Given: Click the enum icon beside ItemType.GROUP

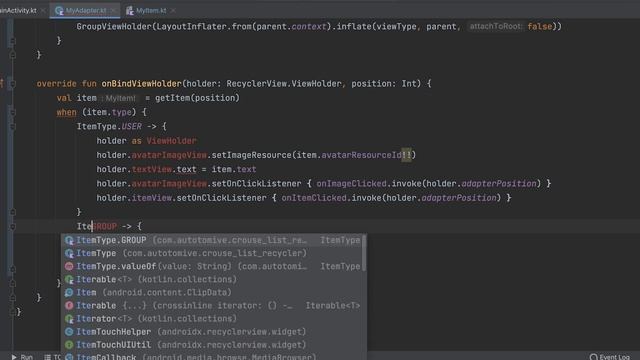Looking at the screenshot, I should [x=69, y=240].
